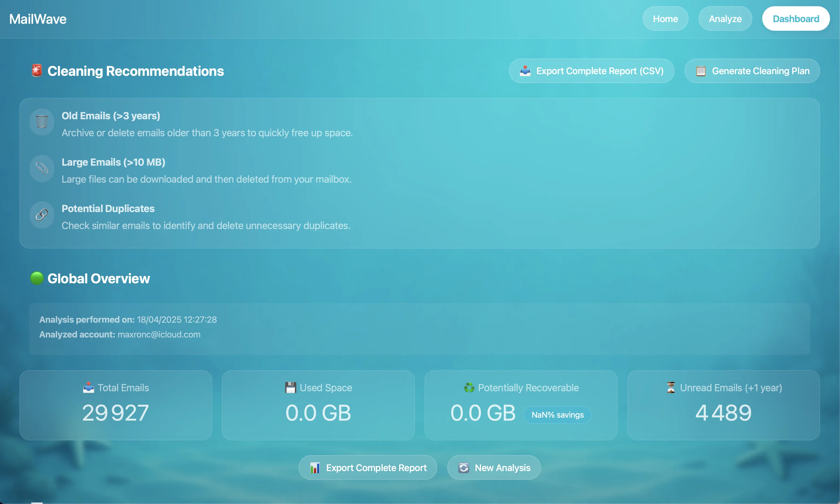Click the rotating light icon beside Cleaning Recommendations
840x504 pixels.
pos(36,71)
